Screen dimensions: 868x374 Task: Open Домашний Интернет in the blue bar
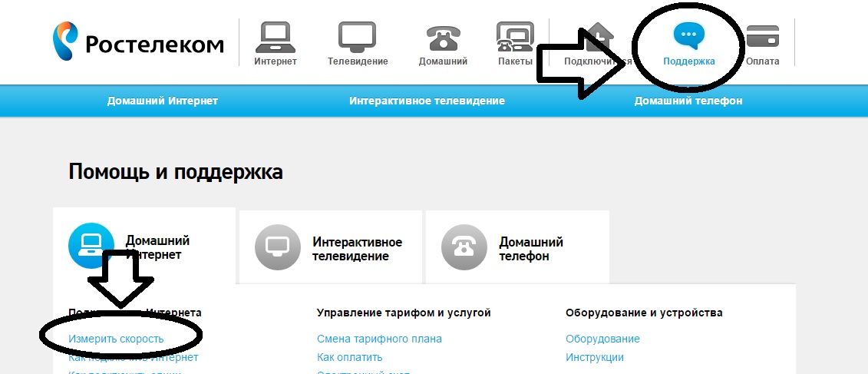[x=163, y=101]
